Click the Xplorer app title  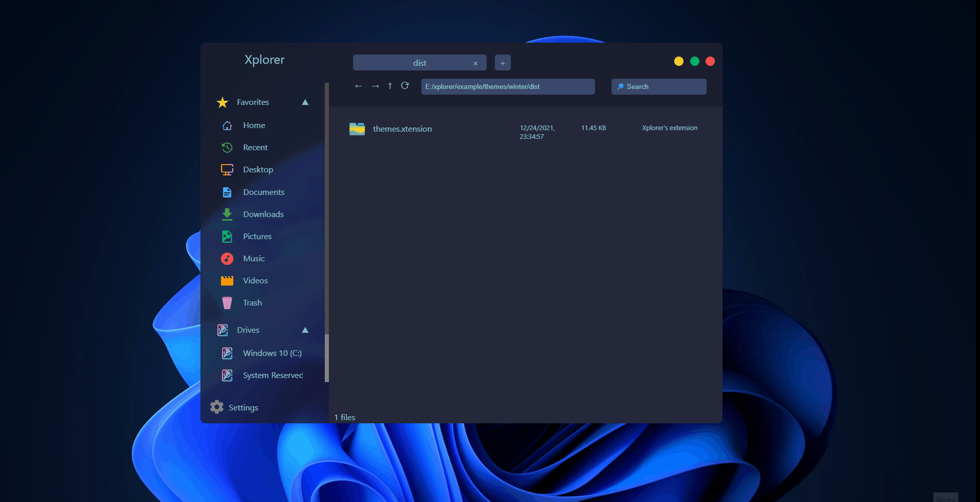(x=265, y=60)
